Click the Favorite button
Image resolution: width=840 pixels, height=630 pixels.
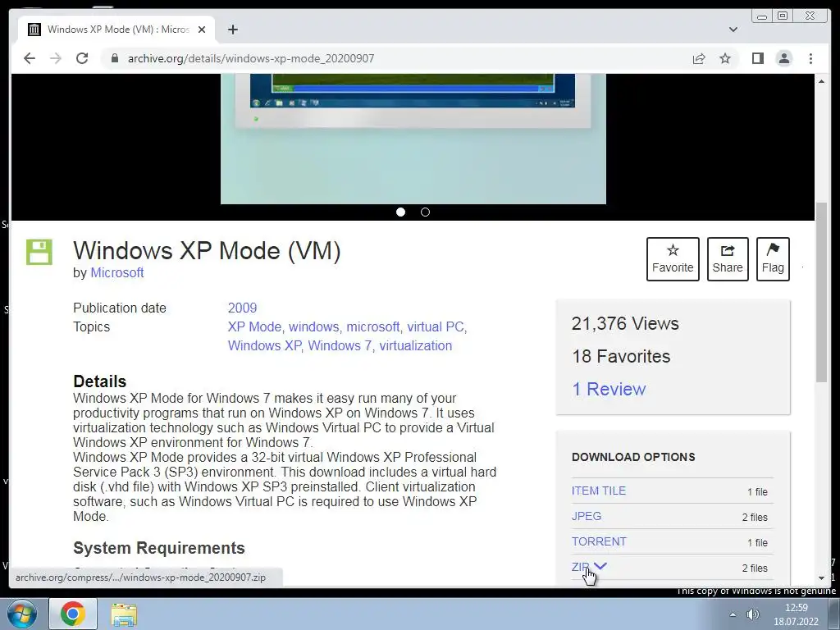[673, 259]
